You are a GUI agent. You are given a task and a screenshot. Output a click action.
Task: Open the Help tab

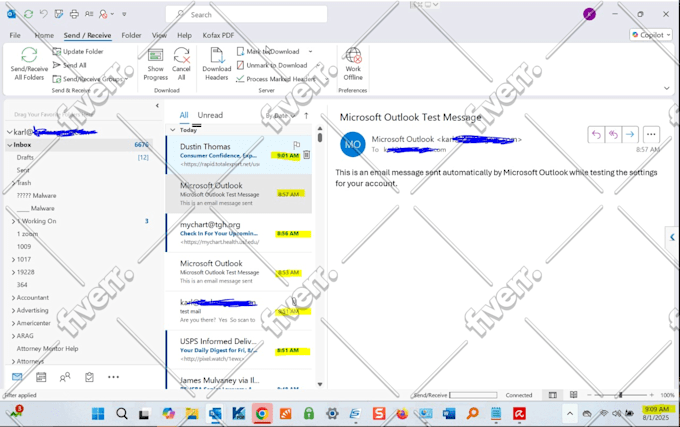click(x=184, y=35)
